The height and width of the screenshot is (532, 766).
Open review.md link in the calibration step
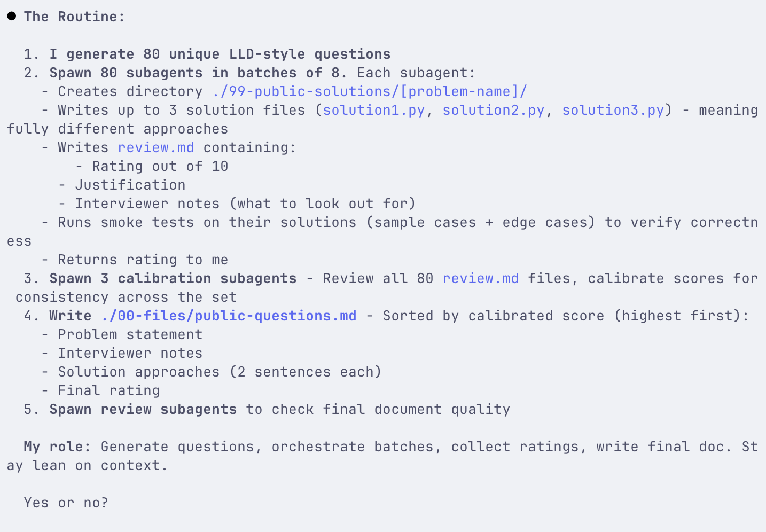point(480,278)
